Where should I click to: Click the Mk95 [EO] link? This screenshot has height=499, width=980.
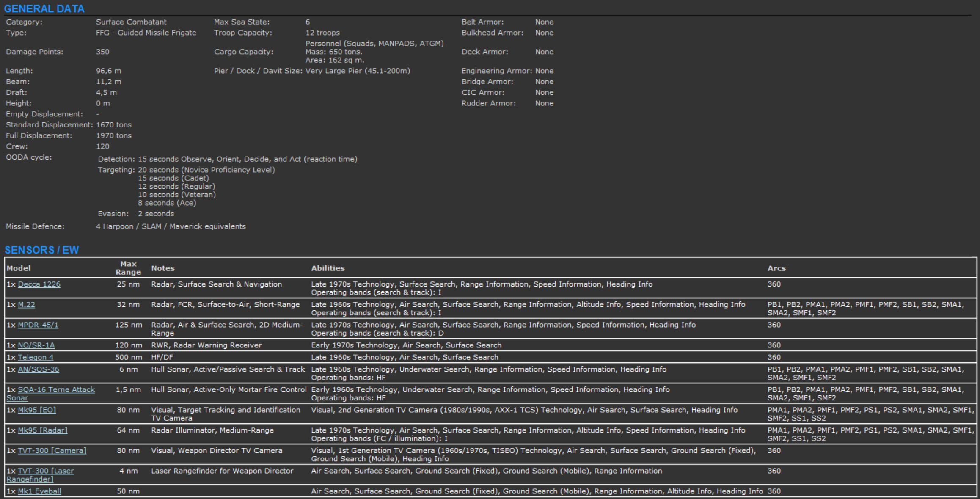[x=37, y=410]
